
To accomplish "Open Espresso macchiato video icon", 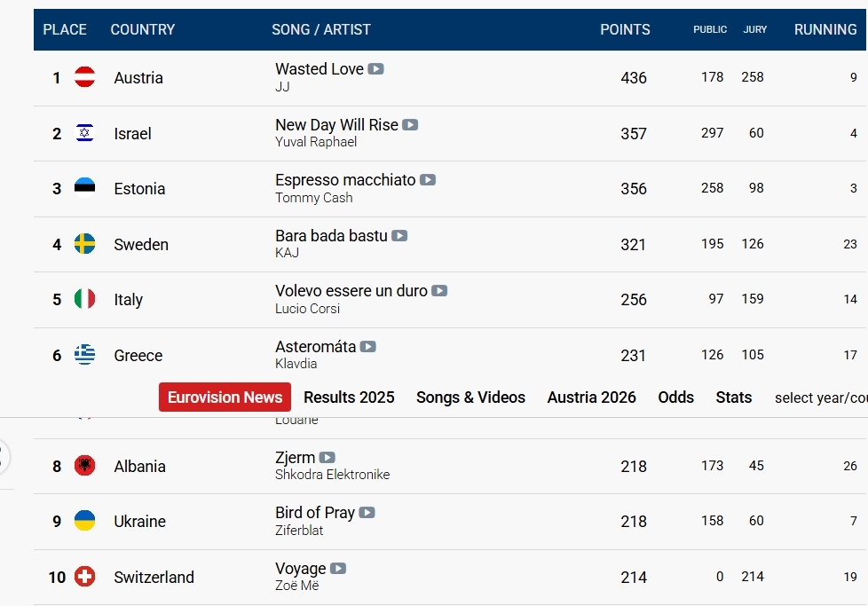I will [428, 180].
